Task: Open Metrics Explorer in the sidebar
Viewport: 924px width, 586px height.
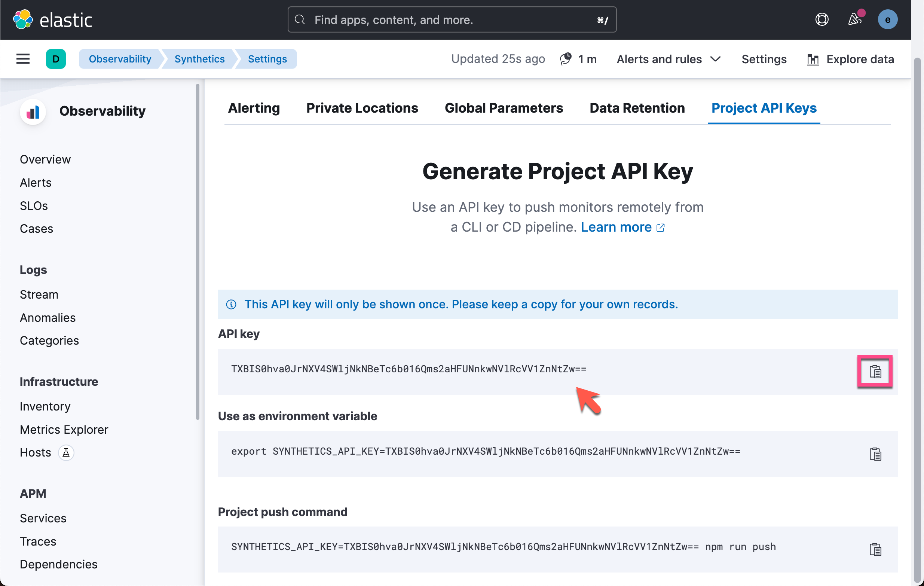Action: point(64,430)
